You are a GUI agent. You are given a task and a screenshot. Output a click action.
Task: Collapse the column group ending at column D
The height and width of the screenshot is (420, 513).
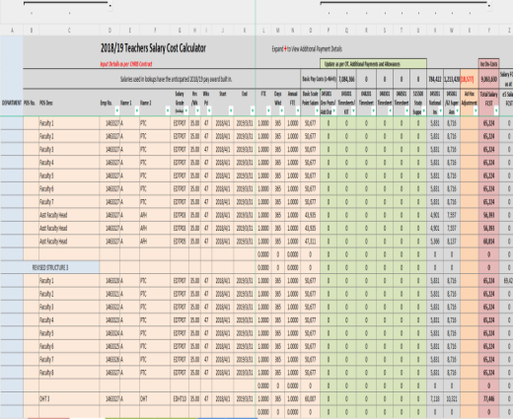(x=110, y=6)
